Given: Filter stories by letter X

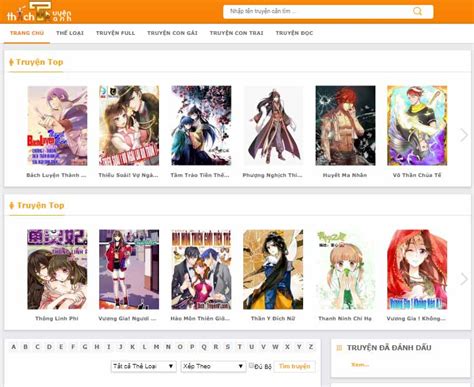Looking at the screenshot, I should point(287,347).
